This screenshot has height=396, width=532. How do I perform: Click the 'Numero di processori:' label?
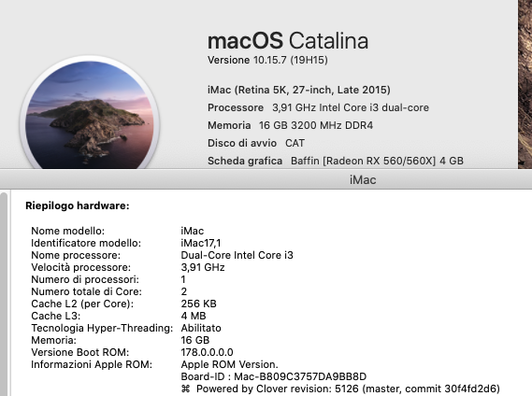[85, 279]
